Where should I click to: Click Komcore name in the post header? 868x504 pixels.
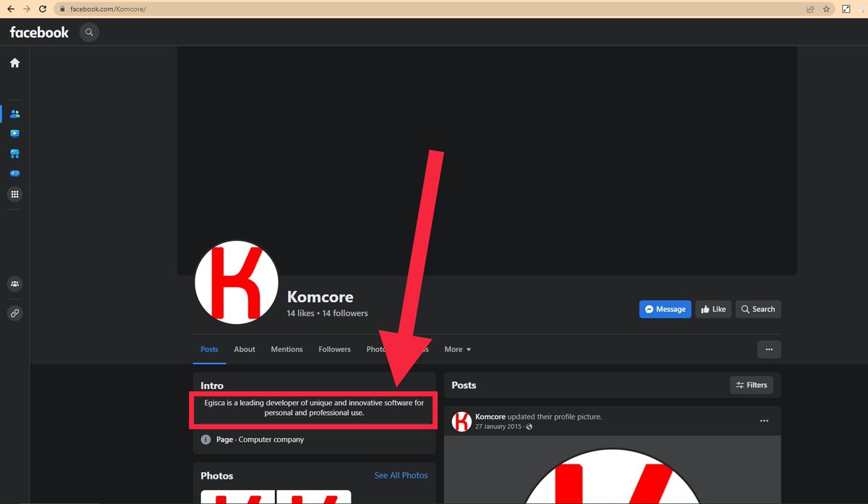490,417
